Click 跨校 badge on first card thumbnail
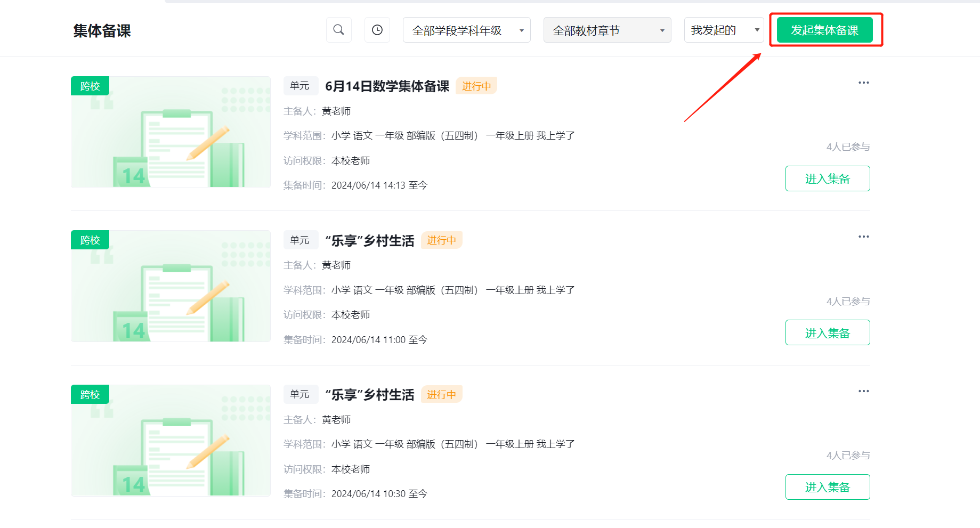 pyautogui.click(x=90, y=86)
